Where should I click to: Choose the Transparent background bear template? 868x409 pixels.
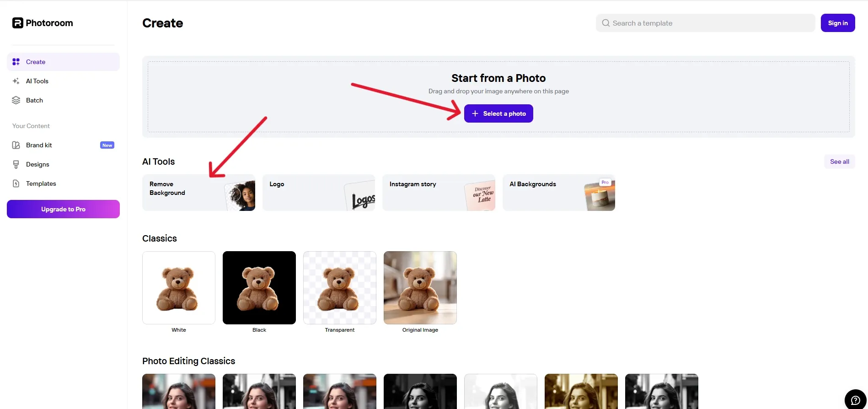[x=340, y=288]
